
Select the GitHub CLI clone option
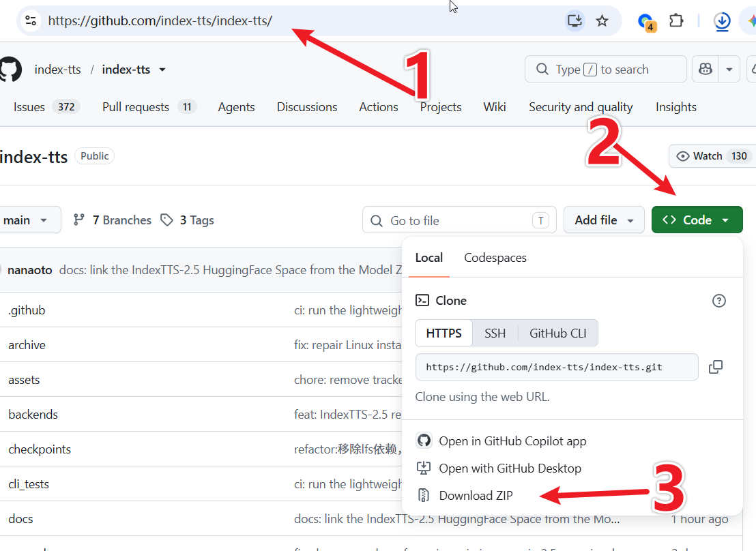point(558,333)
